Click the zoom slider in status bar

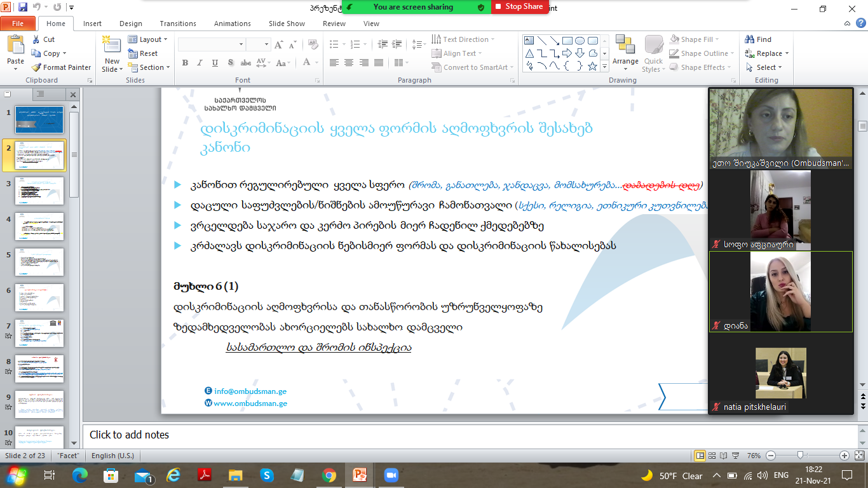coord(801,456)
